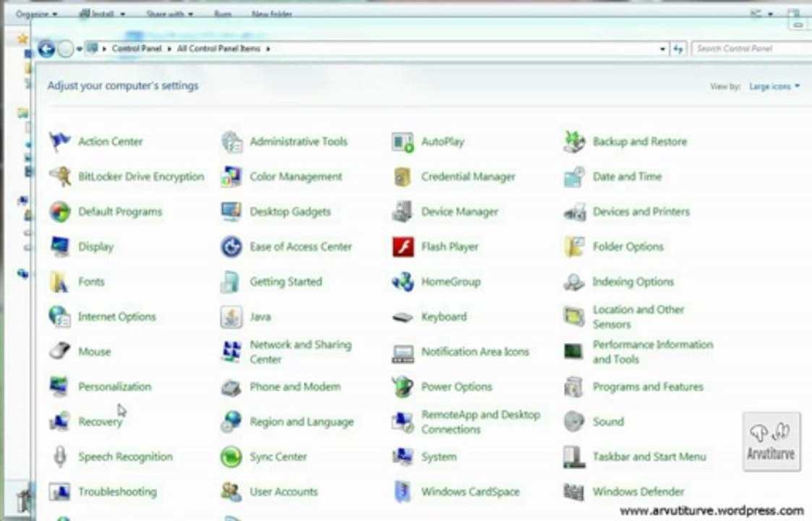Click the Personalization link
This screenshot has height=521, width=812.
[114, 386]
